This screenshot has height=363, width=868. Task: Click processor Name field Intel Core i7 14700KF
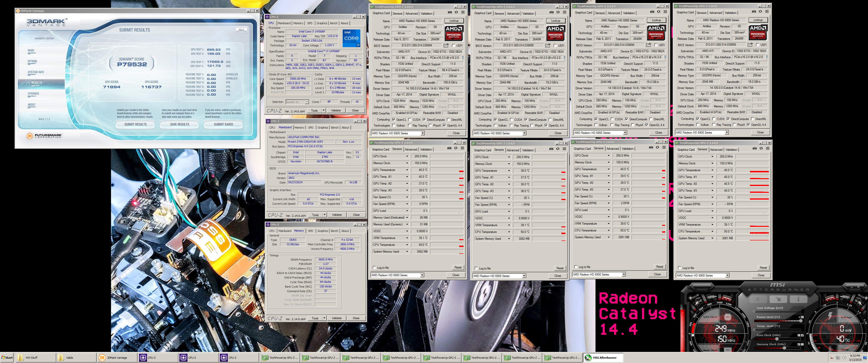click(312, 32)
